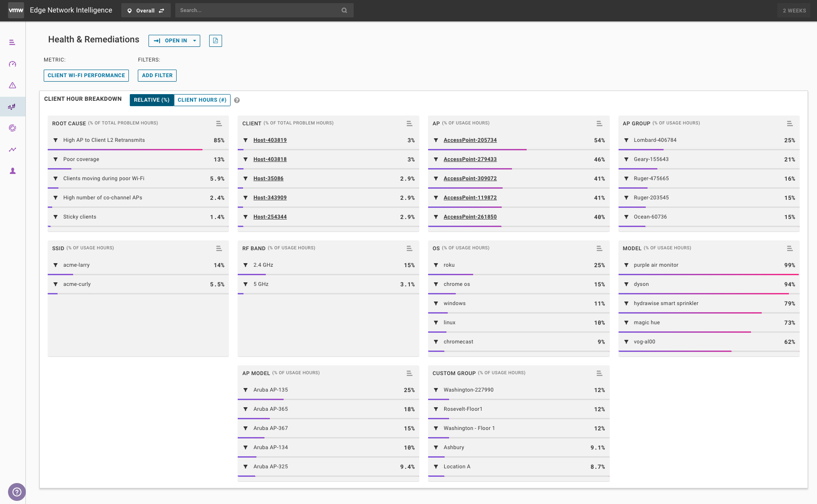Click the 54% bar under AccessPoint-205734
This screenshot has width=817, height=504.
[x=477, y=149]
